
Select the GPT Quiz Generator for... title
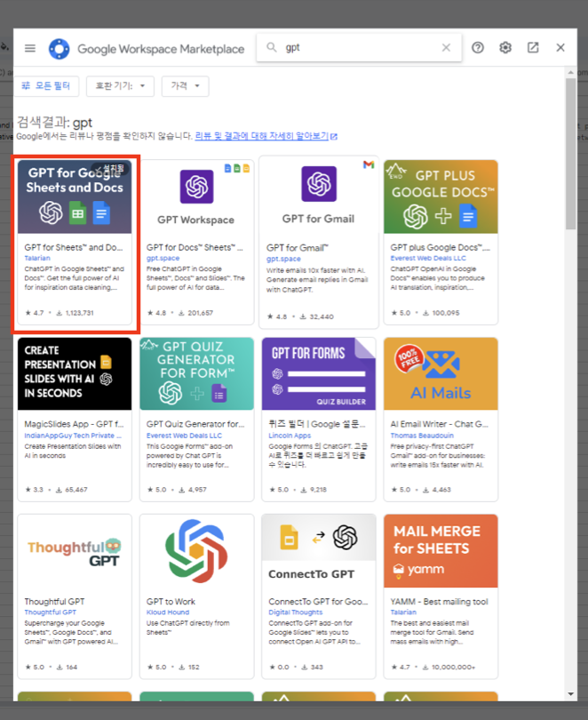tap(195, 424)
